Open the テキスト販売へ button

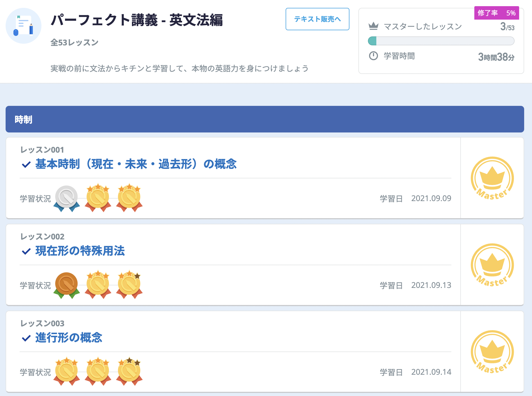click(317, 19)
